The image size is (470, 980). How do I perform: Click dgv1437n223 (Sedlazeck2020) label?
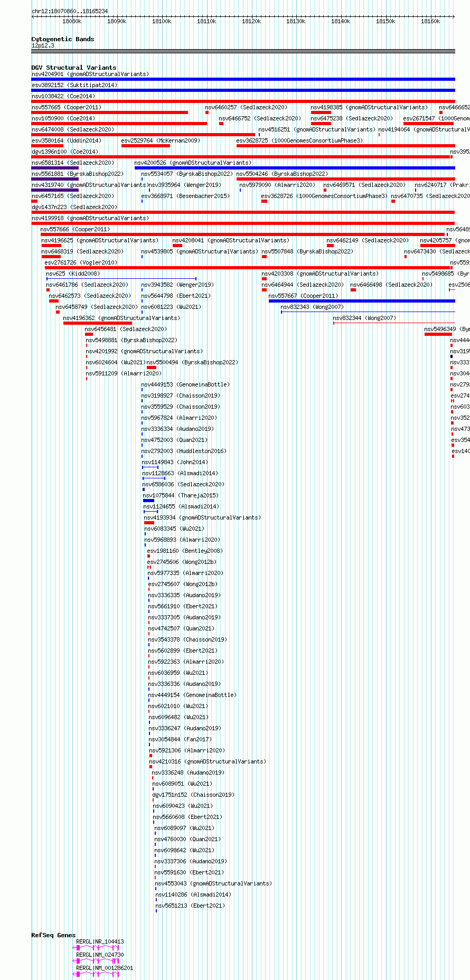coord(74,207)
